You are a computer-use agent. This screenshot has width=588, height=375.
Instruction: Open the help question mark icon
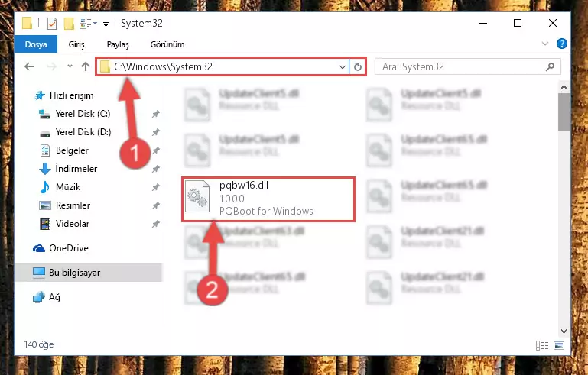[x=562, y=44]
